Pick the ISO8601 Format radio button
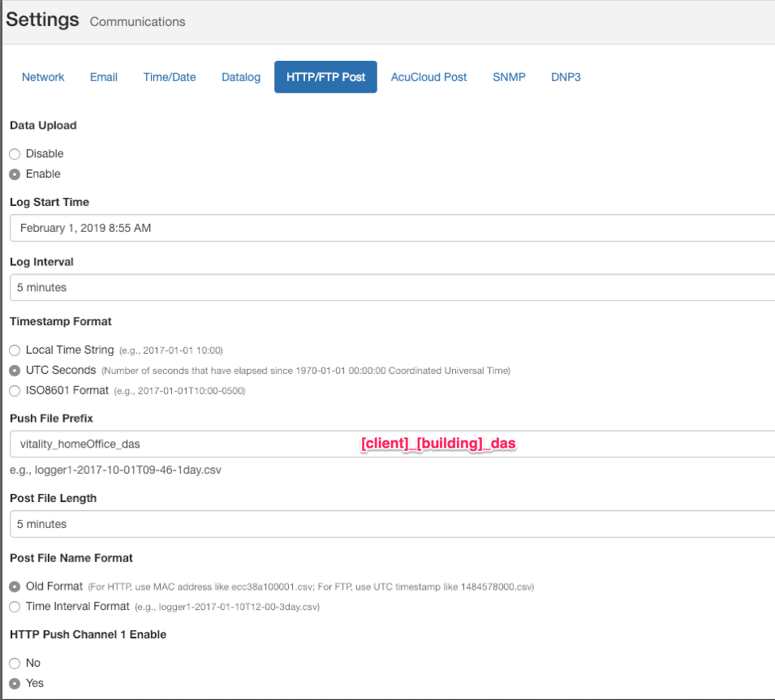775x700 pixels. [x=15, y=391]
